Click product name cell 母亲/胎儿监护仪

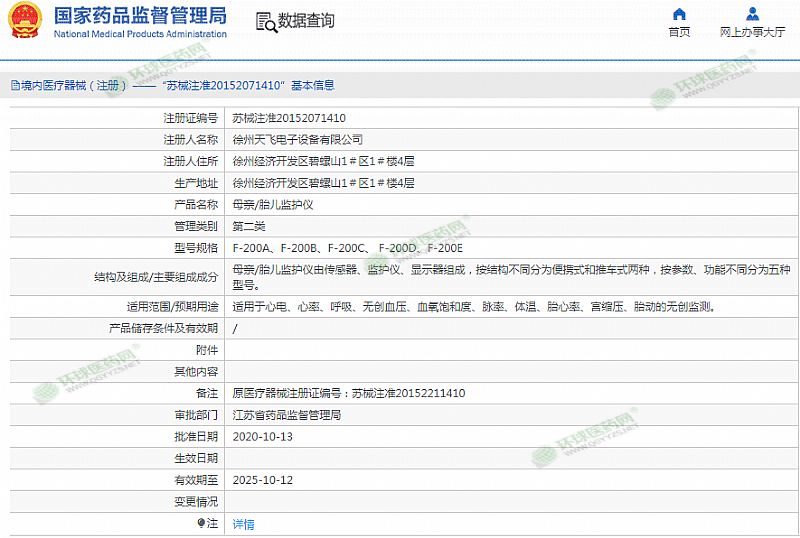pyautogui.click(x=272, y=205)
